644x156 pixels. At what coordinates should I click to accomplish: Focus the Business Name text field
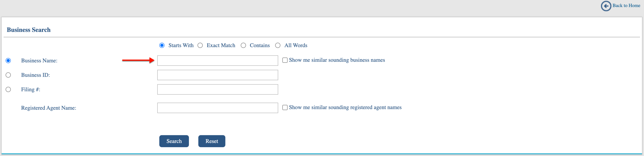(x=218, y=60)
